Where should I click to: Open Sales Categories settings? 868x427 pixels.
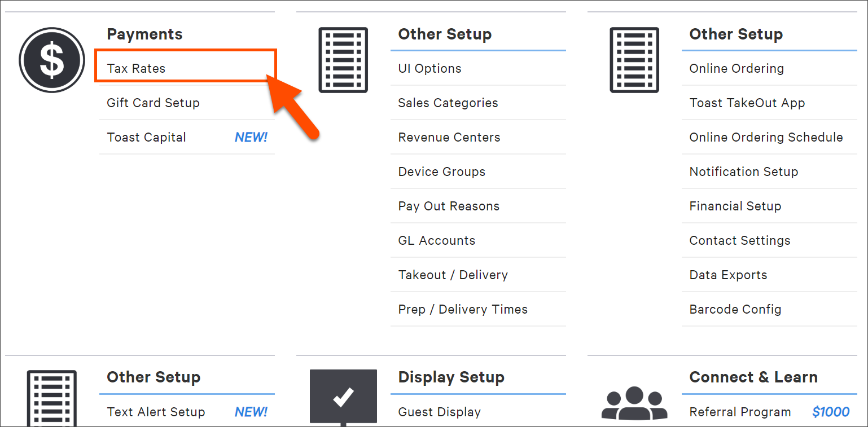tap(448, 103)
